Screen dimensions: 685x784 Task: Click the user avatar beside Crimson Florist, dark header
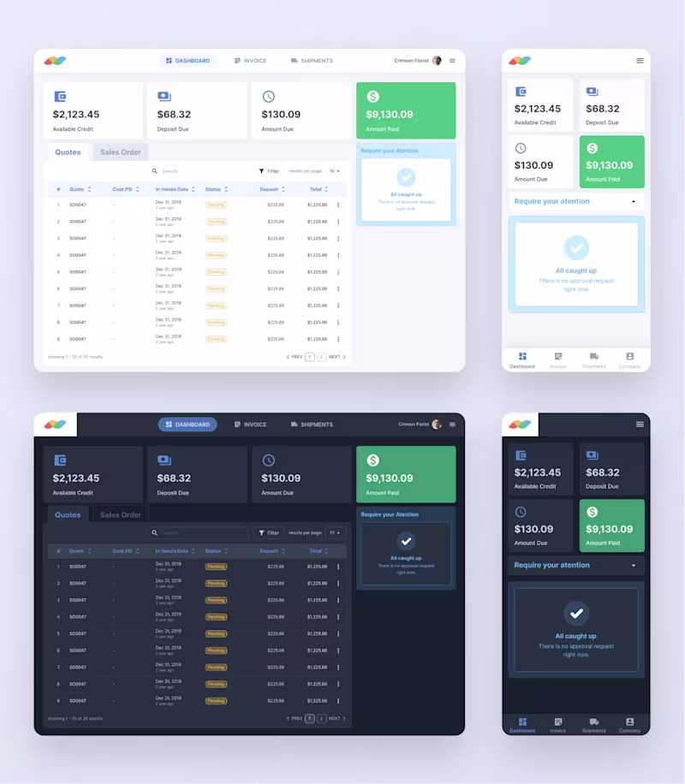pyautogui.click(x=437, y=425)
